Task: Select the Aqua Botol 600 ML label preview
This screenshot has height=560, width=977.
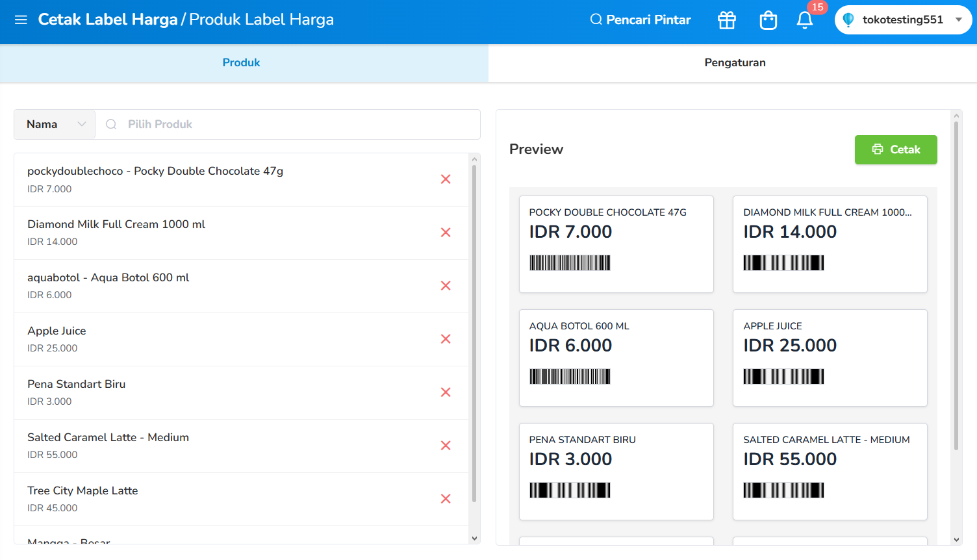Action: pyautogui.click(x=616, y=358)
